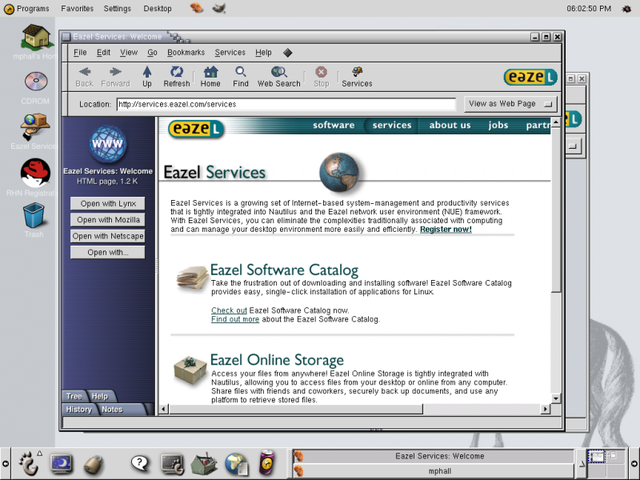Go up one level with Up arrow
Screen dimensions: 640x480
tap(147, 77)
